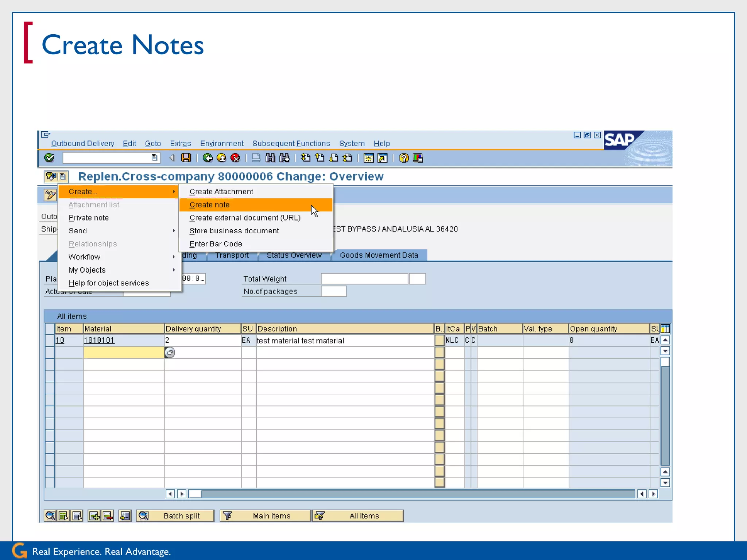The height and width of the screenshot is (560, 747).
Task: Choose Create external document (URL)
Action: click(x=256, y=218)
